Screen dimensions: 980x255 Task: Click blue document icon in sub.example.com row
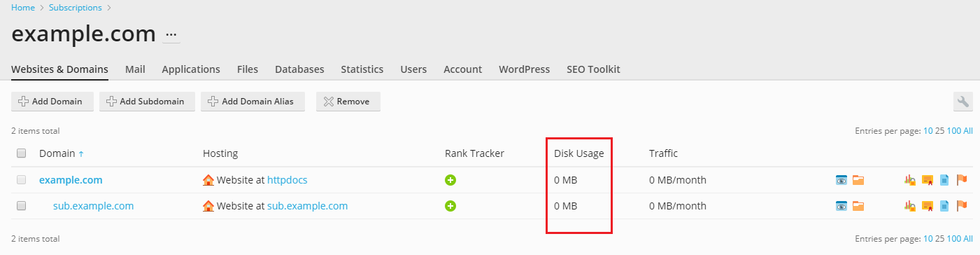pyautogui.click(x=944, y=206)
